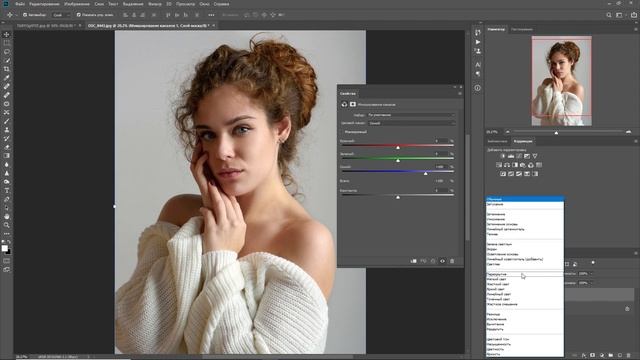This screenshot has width=640, height=360.
Task: Add a Vibrance adjustment triangle icon
Action: (x=535, y=156)
